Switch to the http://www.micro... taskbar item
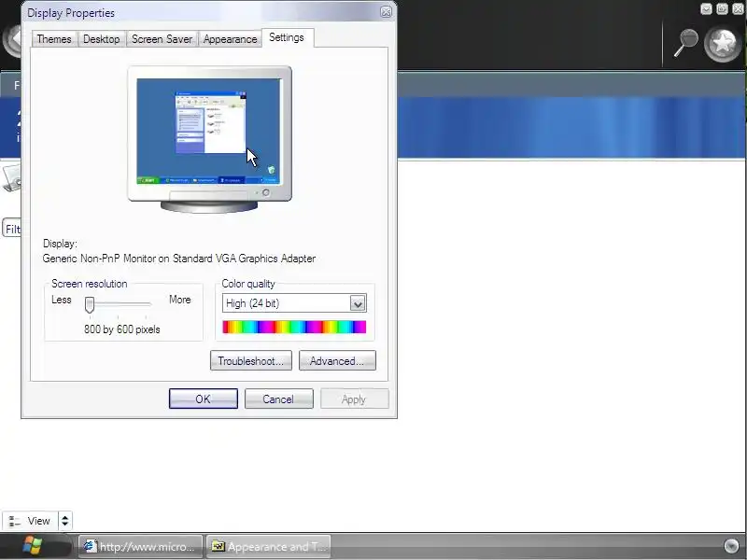 pos(140,547)
